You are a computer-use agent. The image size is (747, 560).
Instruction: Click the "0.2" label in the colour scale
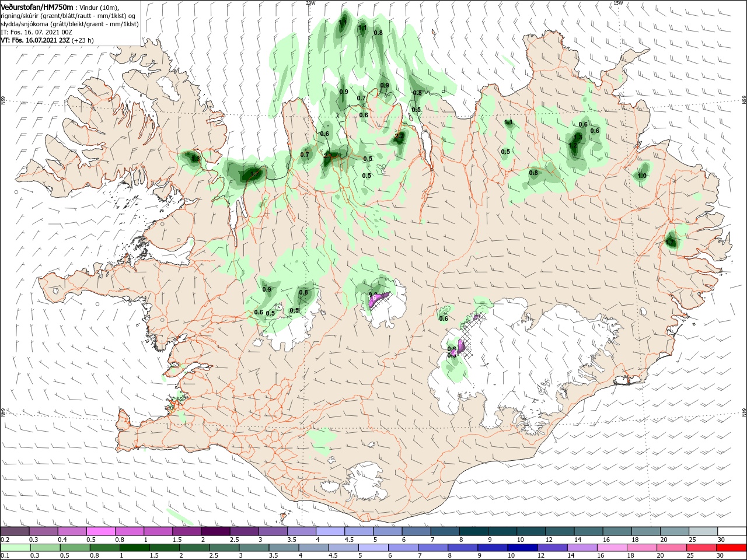click(5, 540)
